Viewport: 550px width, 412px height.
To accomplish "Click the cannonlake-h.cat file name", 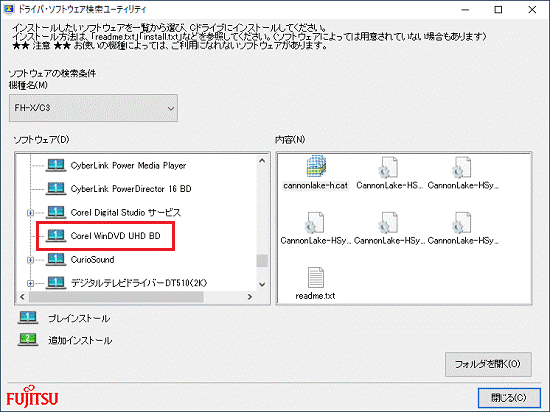I will 316,185.
